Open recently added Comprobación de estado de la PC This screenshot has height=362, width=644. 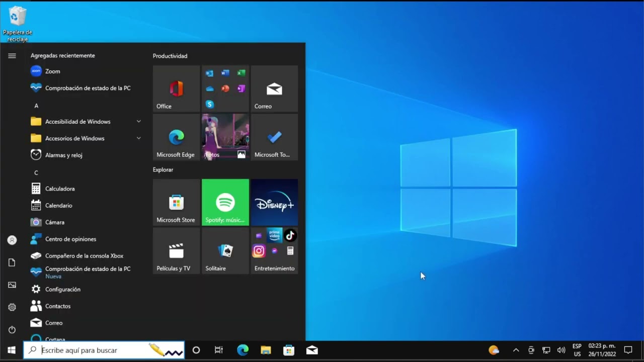pos(86,88)
